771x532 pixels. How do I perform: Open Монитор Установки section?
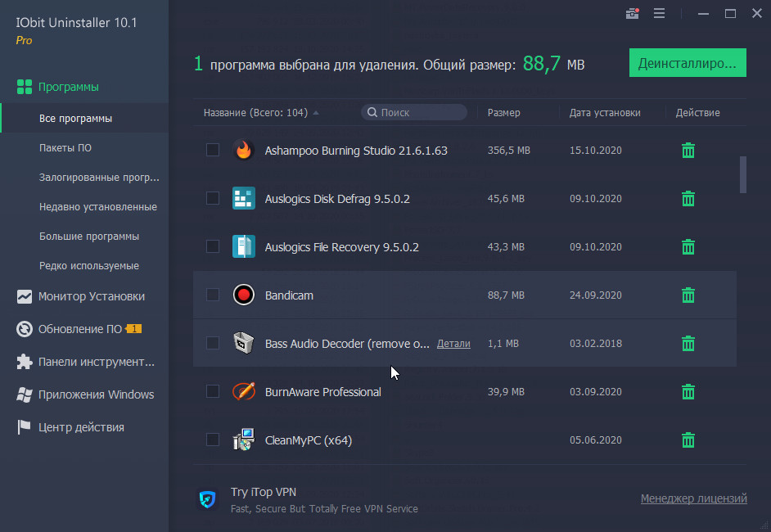92,296
